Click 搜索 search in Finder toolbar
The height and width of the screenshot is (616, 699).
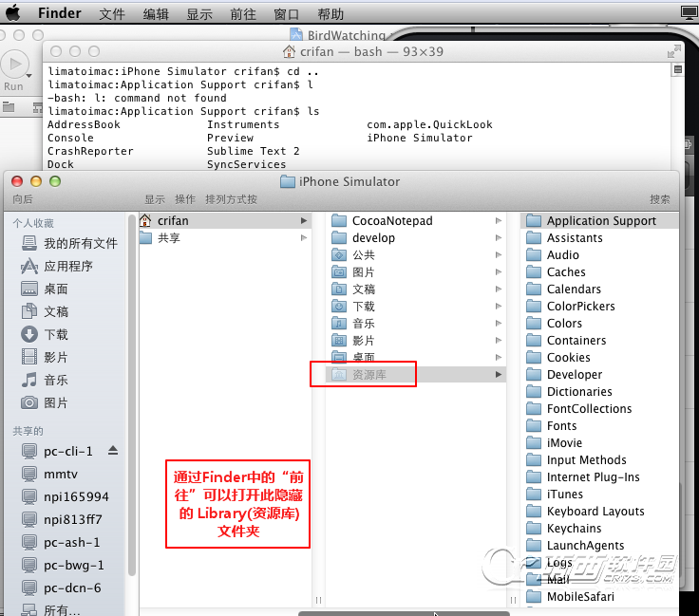click(x=660, y=199)
